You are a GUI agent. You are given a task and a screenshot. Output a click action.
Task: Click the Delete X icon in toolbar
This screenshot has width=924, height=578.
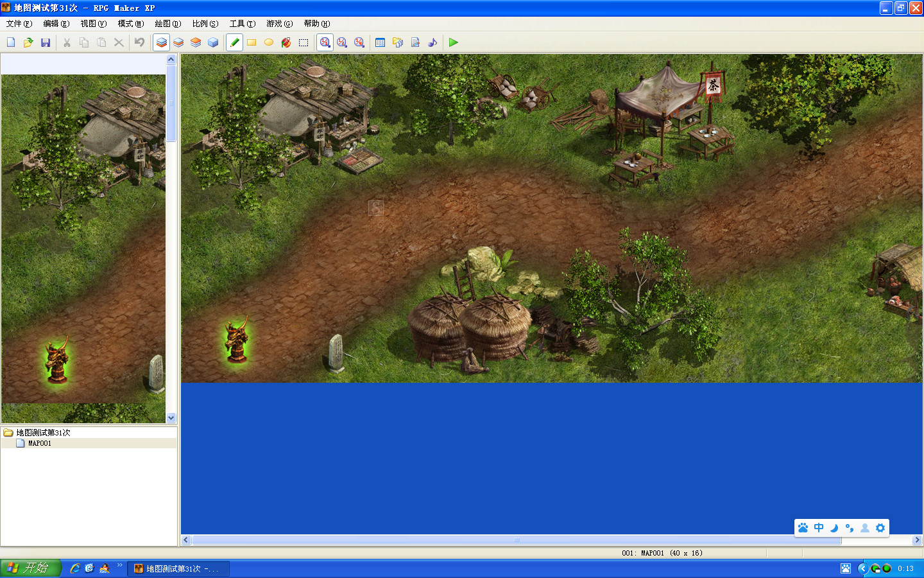click(x=119, y=42)
